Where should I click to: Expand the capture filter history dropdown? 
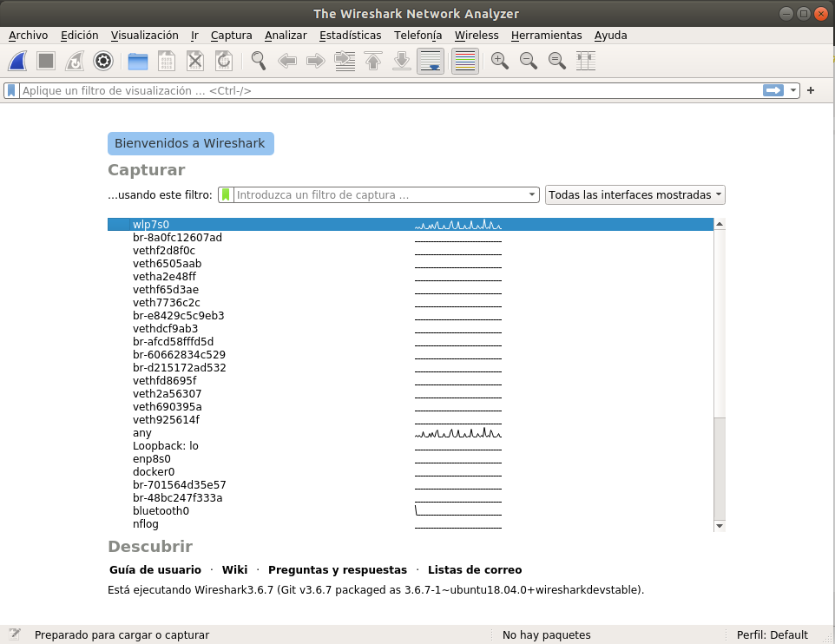click(531, 195)
